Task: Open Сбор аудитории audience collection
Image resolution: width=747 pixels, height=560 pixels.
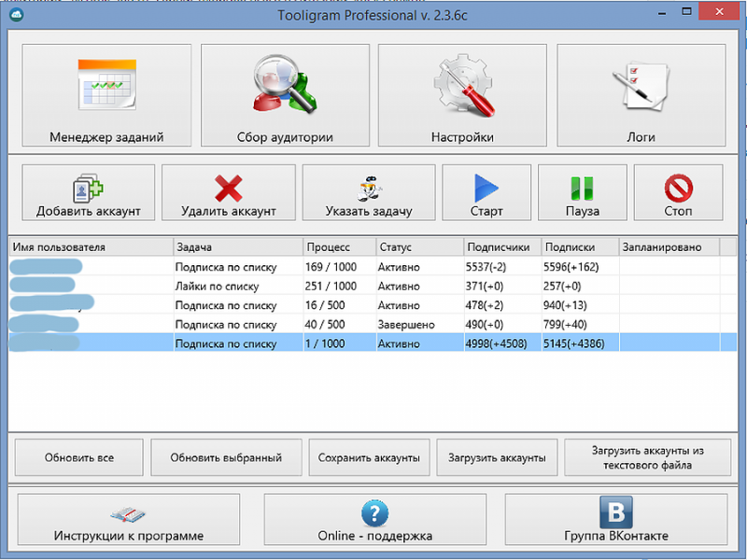Action: (x=285, y=95)
